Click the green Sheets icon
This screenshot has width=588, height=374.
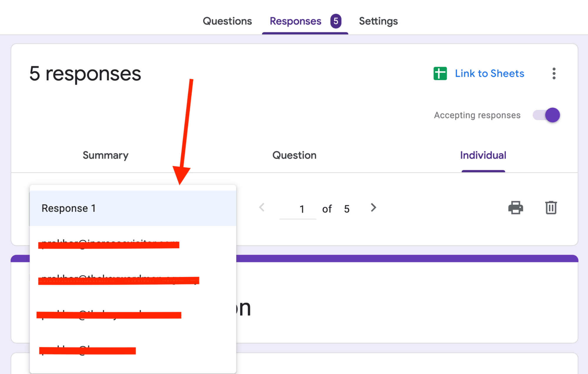click(x=440, y=74)
